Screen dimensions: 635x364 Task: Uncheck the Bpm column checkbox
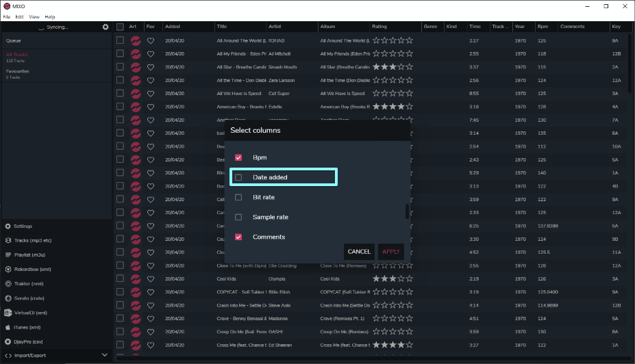[x=238, y=157]
